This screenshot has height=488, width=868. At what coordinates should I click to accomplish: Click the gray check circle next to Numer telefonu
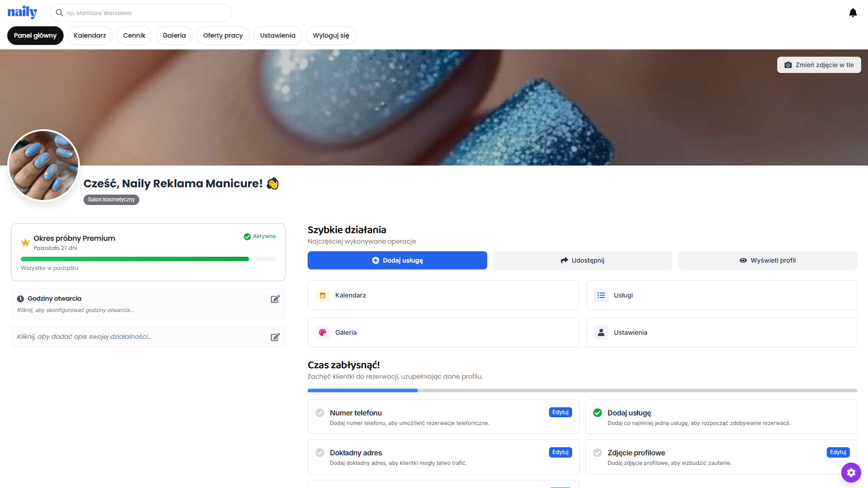point(319,413)
